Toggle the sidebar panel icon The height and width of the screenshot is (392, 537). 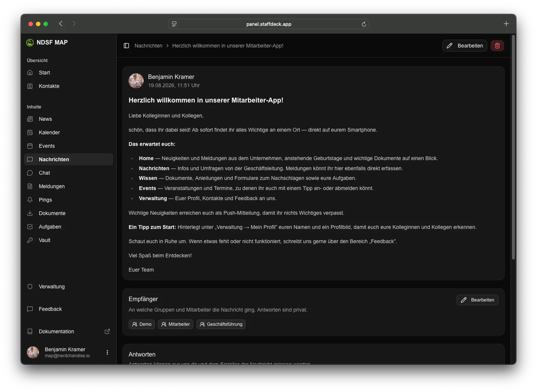pos(126,46)
